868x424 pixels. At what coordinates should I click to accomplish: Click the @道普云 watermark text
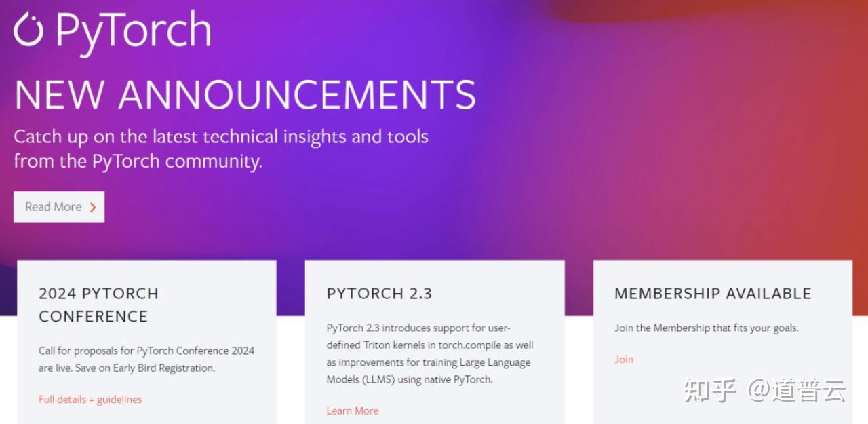(x=797, y=390)
